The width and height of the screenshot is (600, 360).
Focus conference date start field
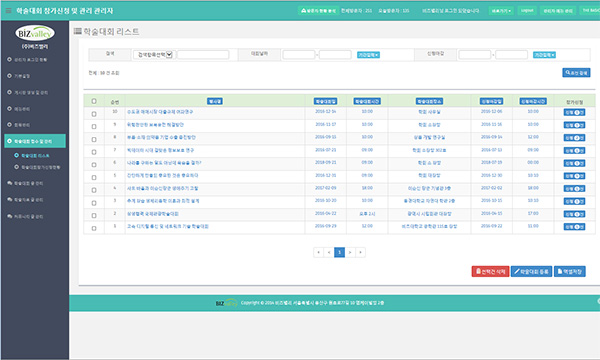pyautogui.click(x=298, y=55)
